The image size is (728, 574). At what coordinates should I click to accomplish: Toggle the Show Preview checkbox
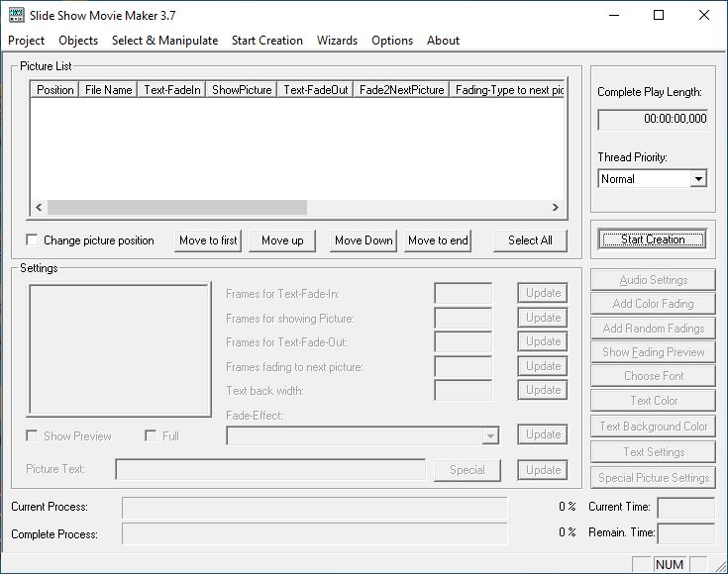point(32,435)
